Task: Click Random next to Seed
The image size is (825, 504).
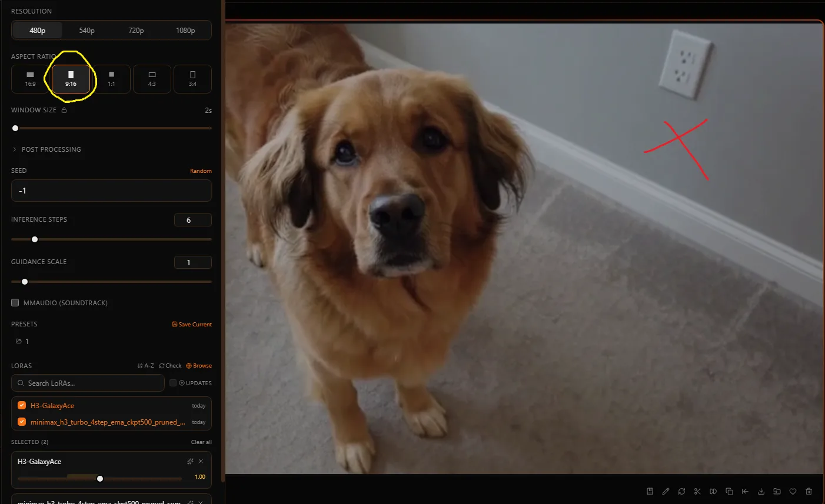Action: click(201, 171)
